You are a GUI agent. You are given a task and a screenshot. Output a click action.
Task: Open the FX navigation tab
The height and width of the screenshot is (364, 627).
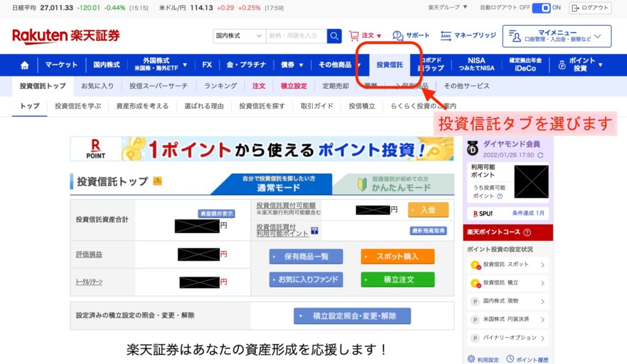point(207,65)
